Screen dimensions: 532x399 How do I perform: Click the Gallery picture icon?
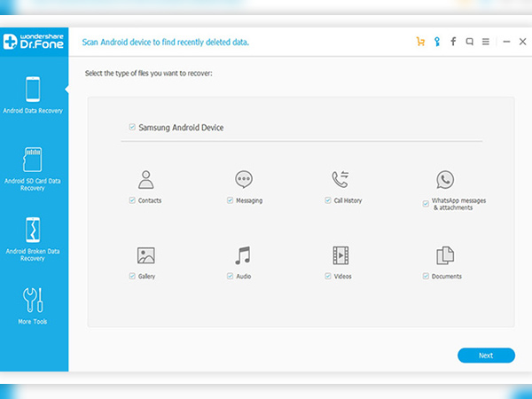(x=146, y=255)
